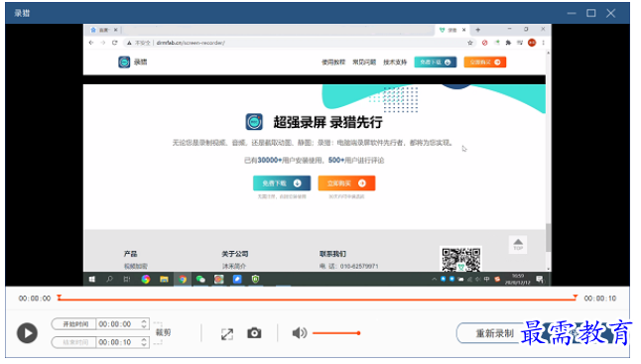Screen dimensions: 641x364
Task: Click the File Explorer folder icon in taskbar
Action: 164,279
